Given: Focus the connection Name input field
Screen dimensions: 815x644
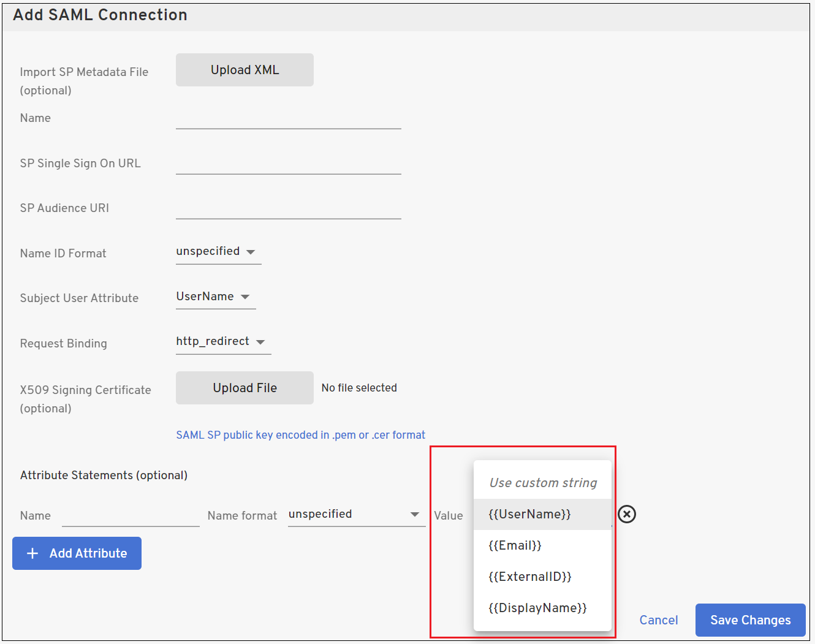Looking at the screenshot, I should (288, 119).
